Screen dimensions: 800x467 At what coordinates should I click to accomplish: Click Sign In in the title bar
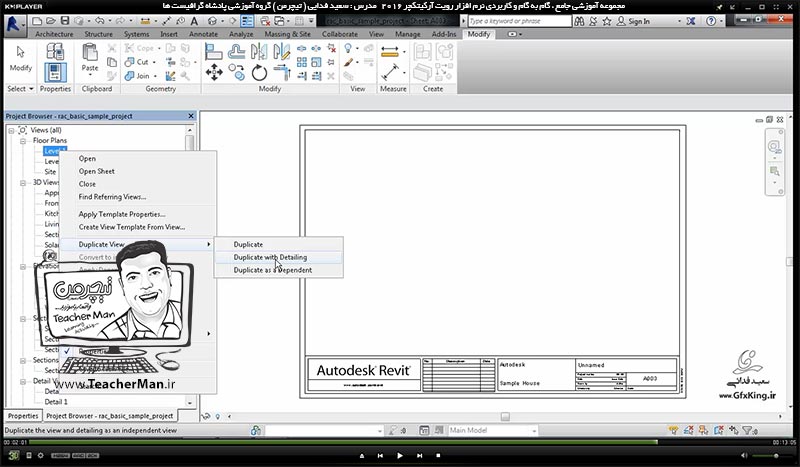click(639, 21)
